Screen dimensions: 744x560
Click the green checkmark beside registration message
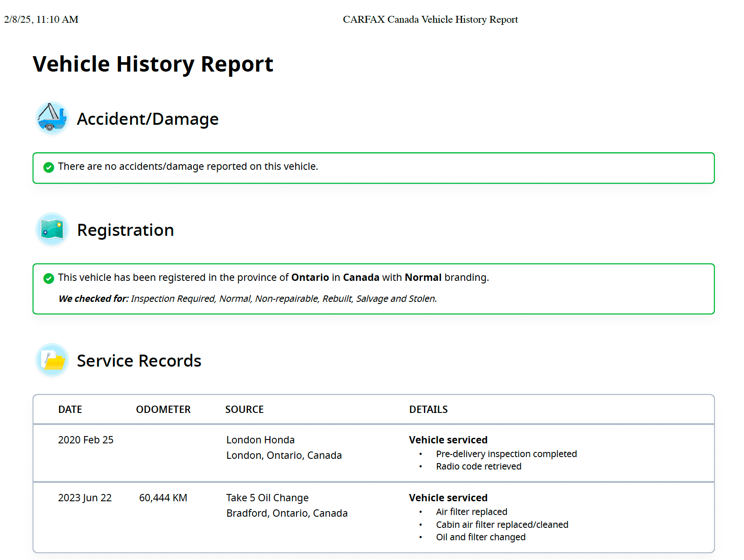point(49,278)
